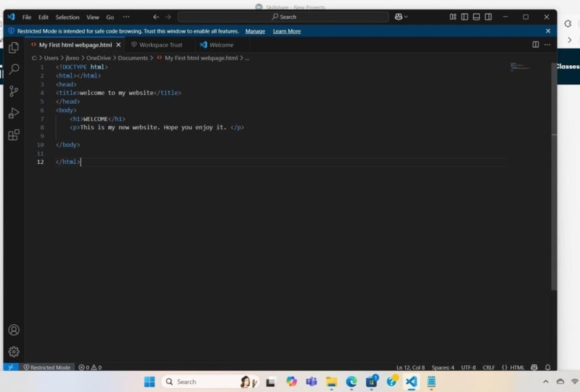This screenshot has height=392, width=580.
Task: Open the View menu
Action: pos(92,17)
